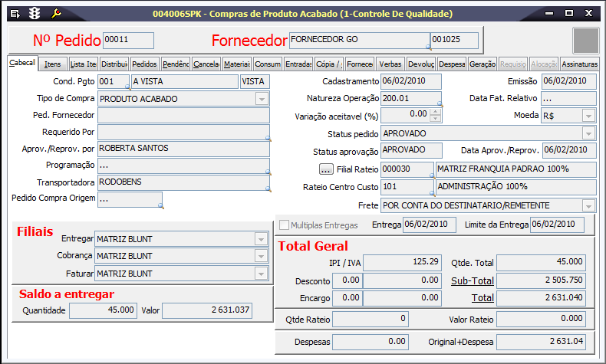Open the Geração tab
This screenshot has height=364, width=606.
coord(482,64)
